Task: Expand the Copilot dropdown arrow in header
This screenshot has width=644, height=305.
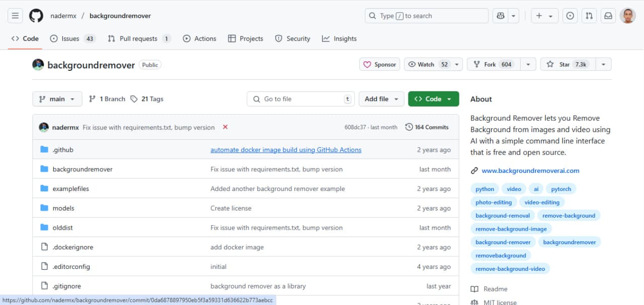Action: 514,16
